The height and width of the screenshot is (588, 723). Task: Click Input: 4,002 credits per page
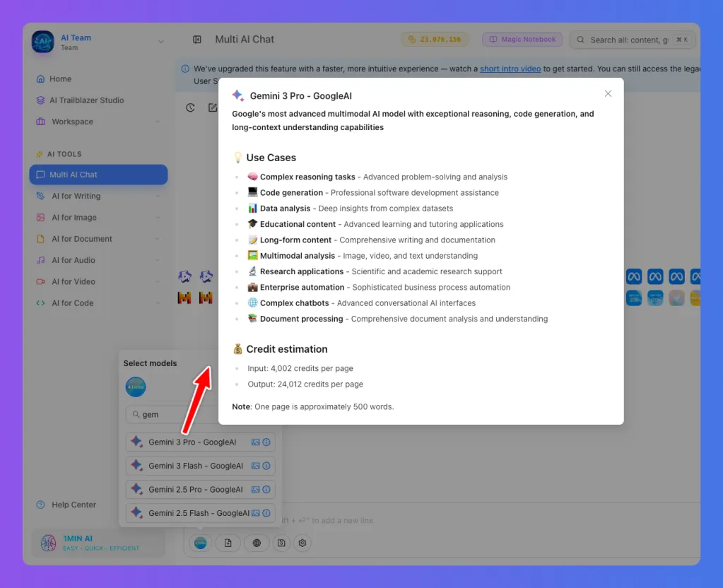(x=300, y=368)
